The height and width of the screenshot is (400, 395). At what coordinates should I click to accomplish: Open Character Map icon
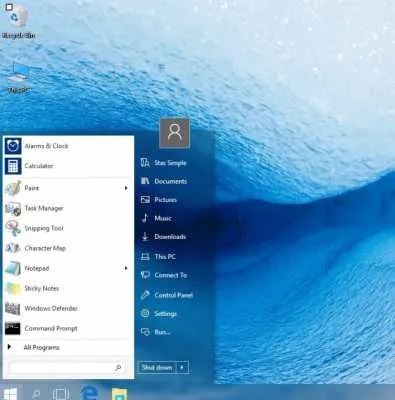[x=13, y=248]
